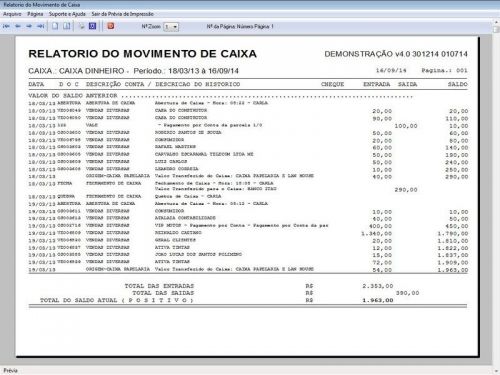Click the blue save icon in toolbar
This screenshot has height=375, width=500.
93,26
